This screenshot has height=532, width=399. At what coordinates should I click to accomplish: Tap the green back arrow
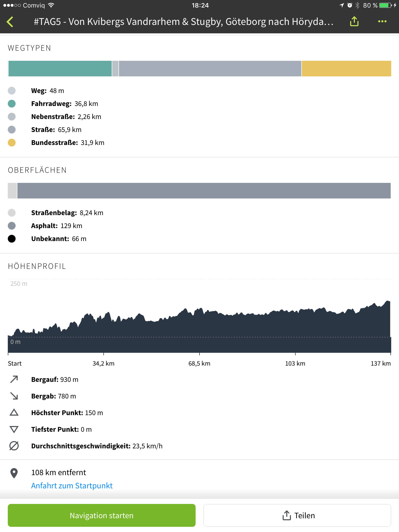(x=10, y=22)
